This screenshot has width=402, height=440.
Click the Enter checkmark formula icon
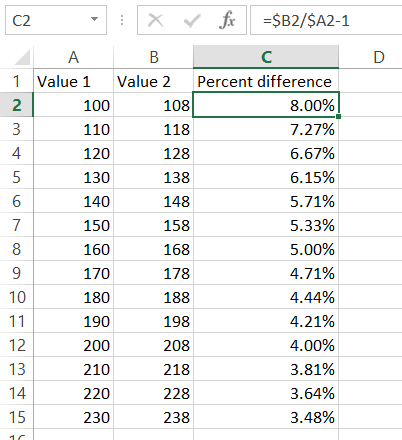coord(192,20)
